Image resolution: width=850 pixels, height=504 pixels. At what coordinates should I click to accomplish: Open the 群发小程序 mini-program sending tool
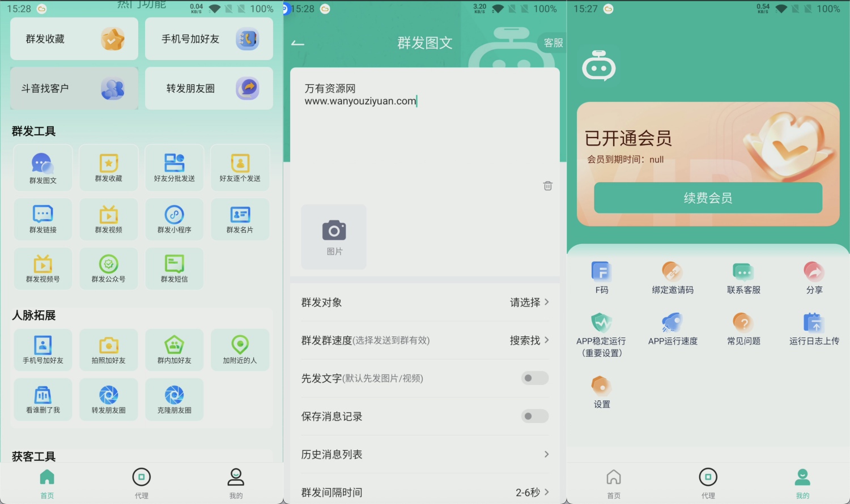pyautogui.click(x=174, y=219)
